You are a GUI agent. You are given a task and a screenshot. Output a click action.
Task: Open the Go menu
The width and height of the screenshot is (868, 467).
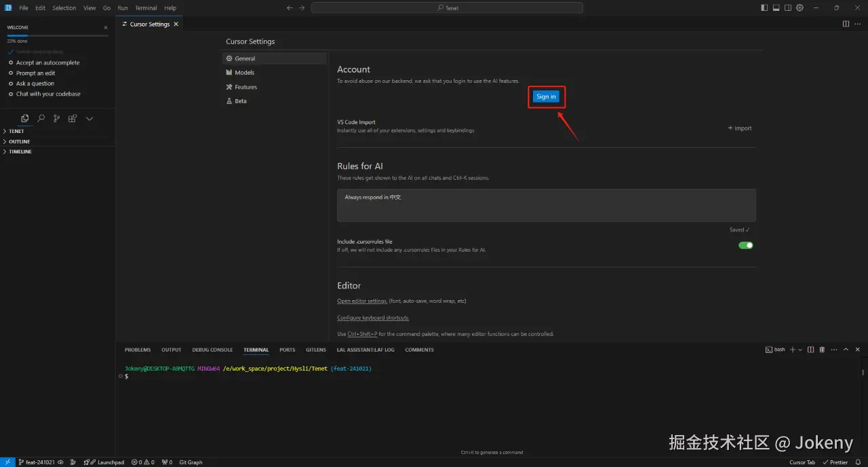pos(106,8)
